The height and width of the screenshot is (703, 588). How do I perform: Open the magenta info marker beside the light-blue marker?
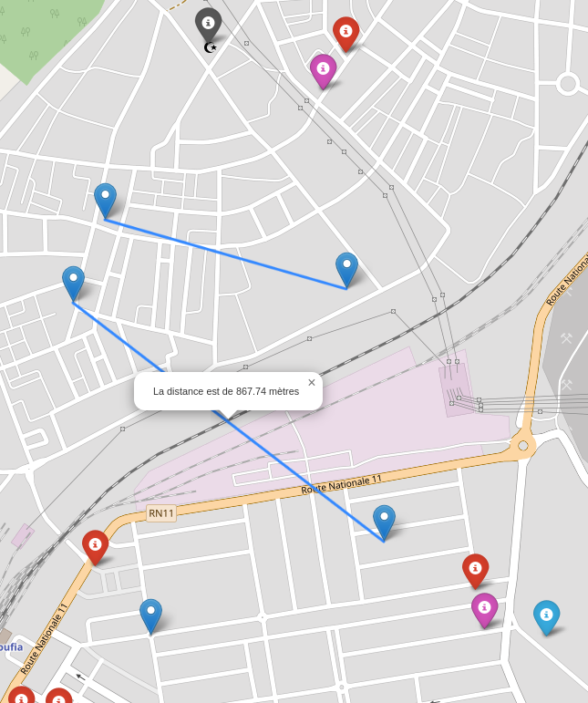[484, 610]
